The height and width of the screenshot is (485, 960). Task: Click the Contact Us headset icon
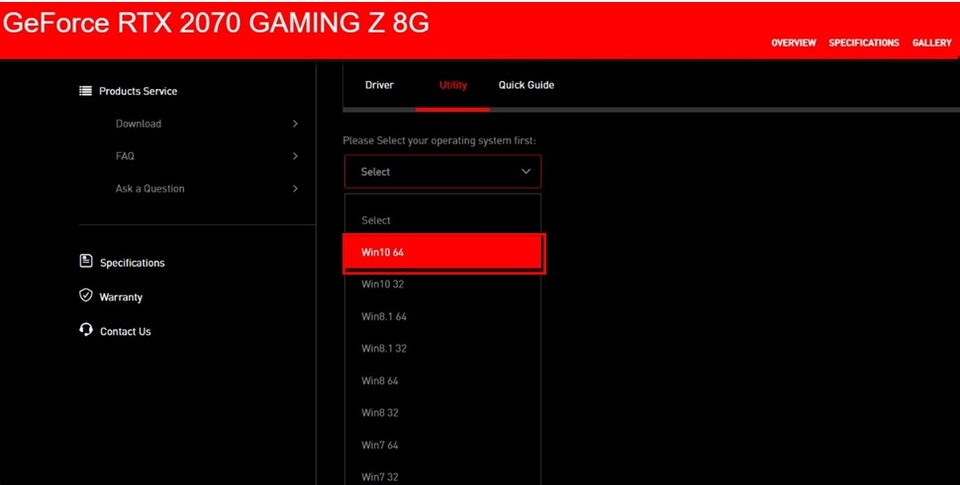click(86, 329)
